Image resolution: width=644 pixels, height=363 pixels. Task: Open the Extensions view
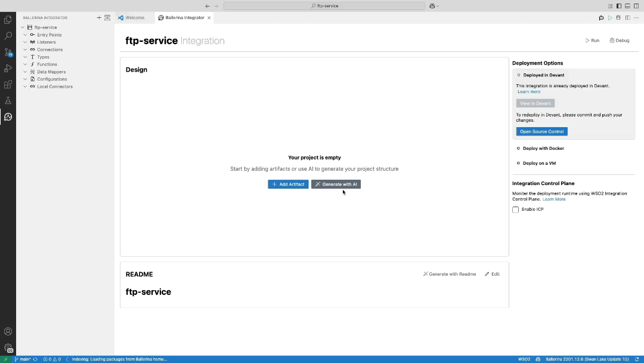tap(8, 84)
